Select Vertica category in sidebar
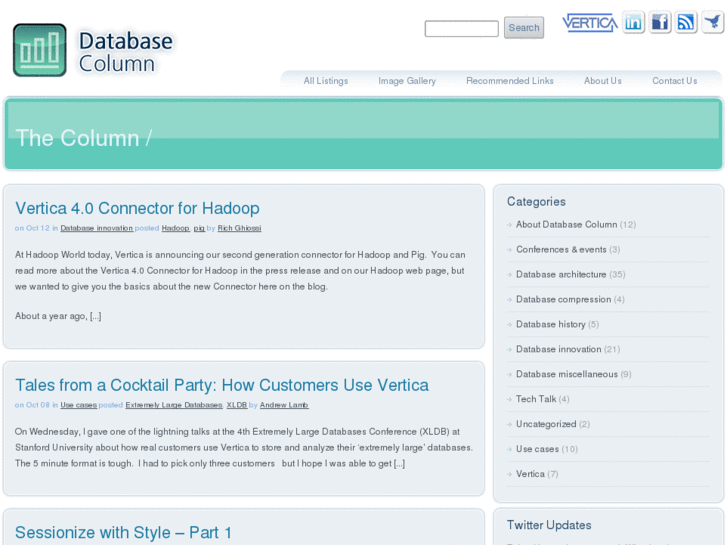Image resolution: width=727 pixels, height=545 pixels. pyautogui.click(x=530, y=474)
